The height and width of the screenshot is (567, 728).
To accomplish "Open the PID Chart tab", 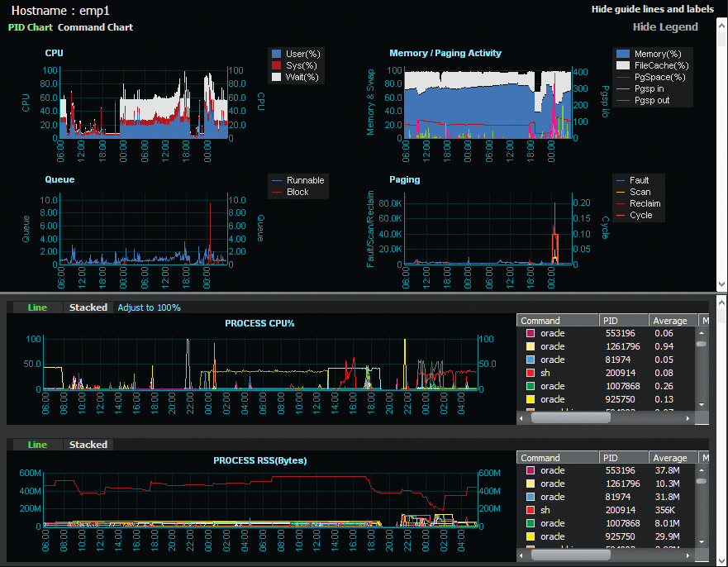I will [30, 26].
